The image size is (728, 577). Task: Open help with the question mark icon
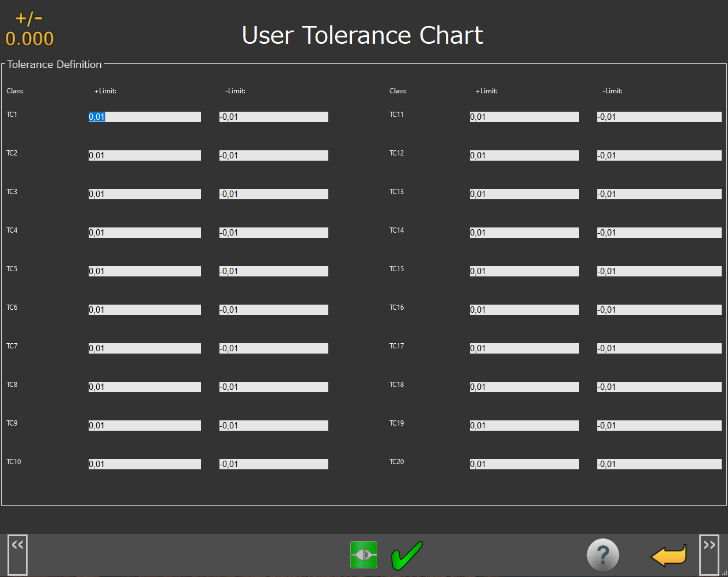602,555
